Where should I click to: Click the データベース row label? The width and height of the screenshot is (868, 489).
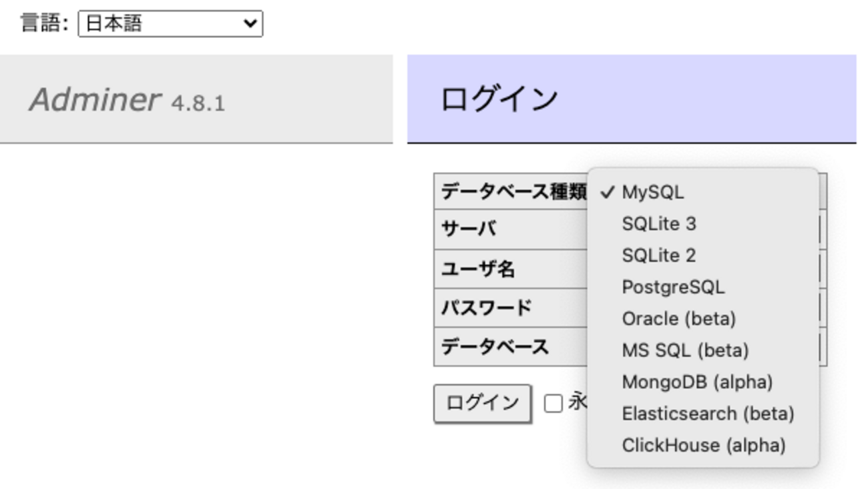(x=495, y=347)
